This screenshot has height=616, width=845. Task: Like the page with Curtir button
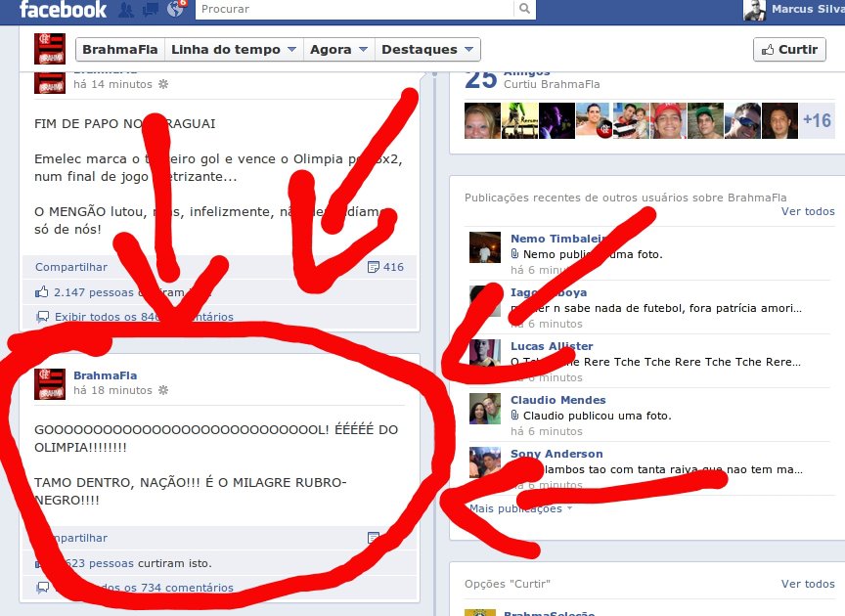pyautogui.click(x=789, y=50)
